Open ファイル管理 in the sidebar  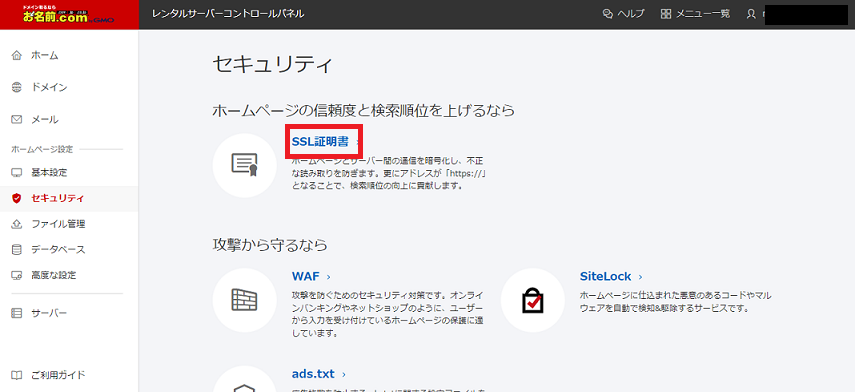tap(58, 224)
